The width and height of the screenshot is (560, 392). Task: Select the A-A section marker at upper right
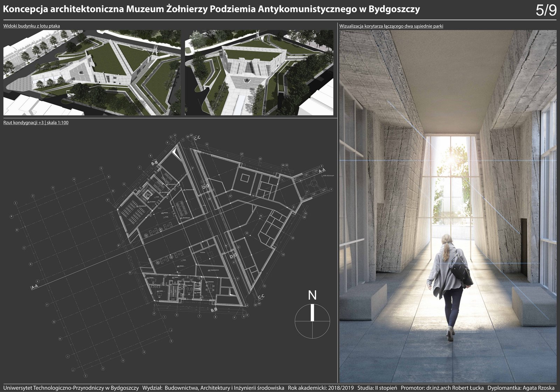click(x=323, y=171)
